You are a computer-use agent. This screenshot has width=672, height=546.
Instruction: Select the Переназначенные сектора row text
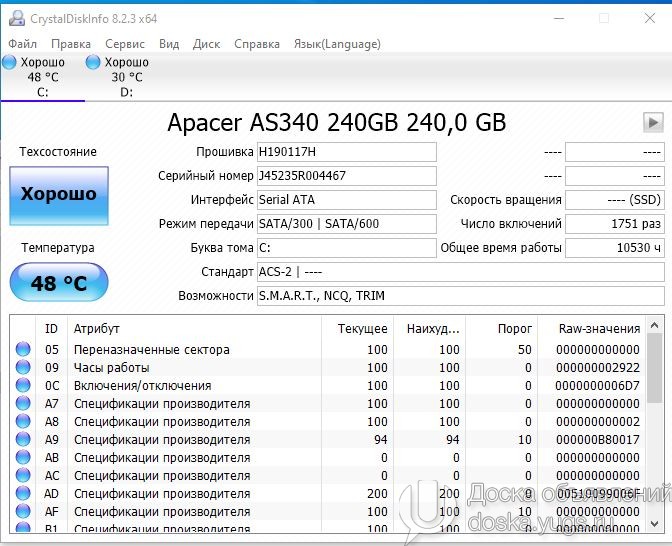[152, 350]
